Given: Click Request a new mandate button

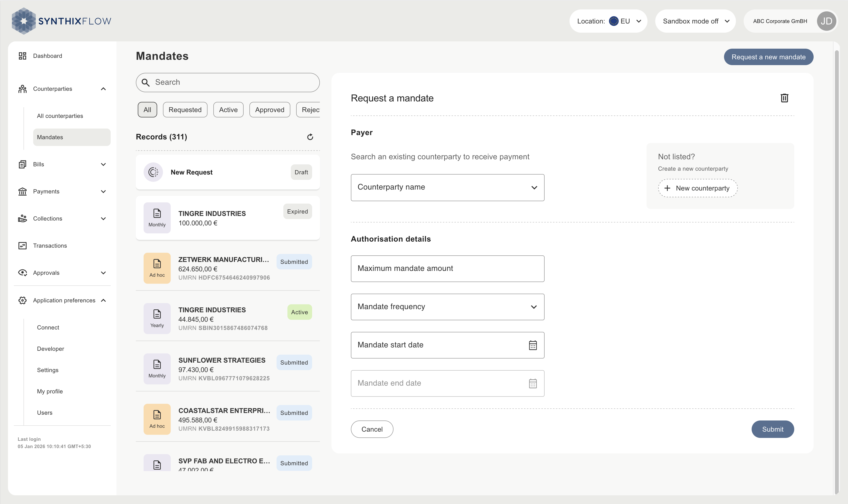Looking at the screenshot, I should coord(769,57).
